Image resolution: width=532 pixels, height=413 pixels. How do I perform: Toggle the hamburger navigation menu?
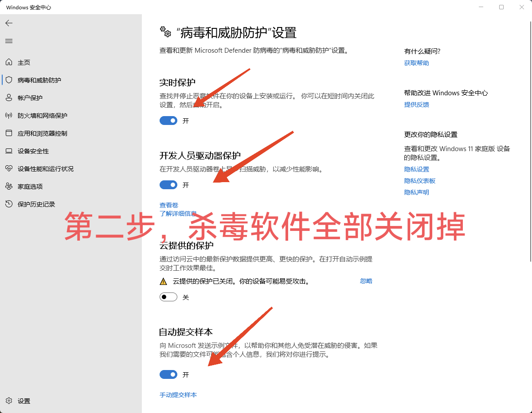pos(9,41)
